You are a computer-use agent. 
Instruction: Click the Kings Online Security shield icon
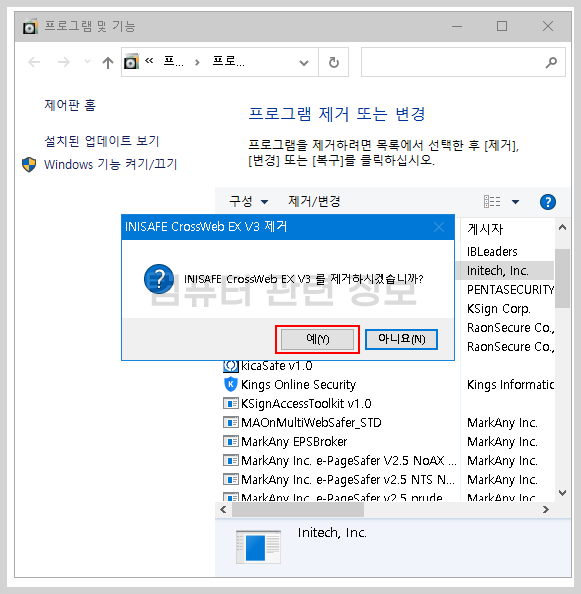[231, 385]
